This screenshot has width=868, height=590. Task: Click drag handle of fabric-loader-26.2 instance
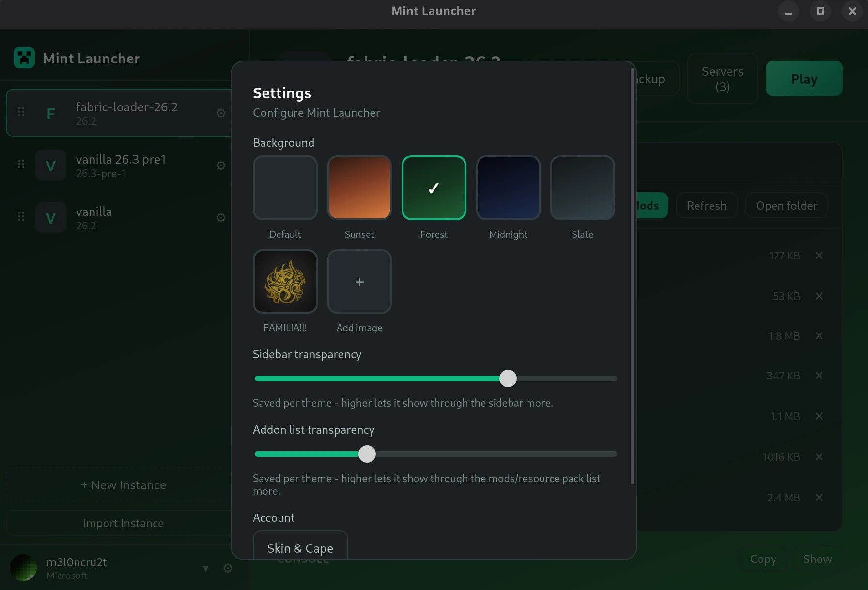[x=21, y=112]
